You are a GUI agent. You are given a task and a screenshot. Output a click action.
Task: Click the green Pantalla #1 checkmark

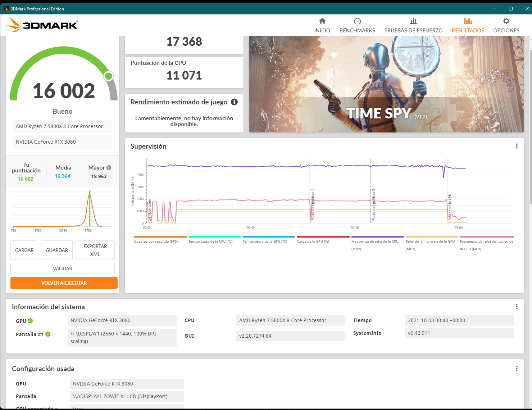click(48, 334)
